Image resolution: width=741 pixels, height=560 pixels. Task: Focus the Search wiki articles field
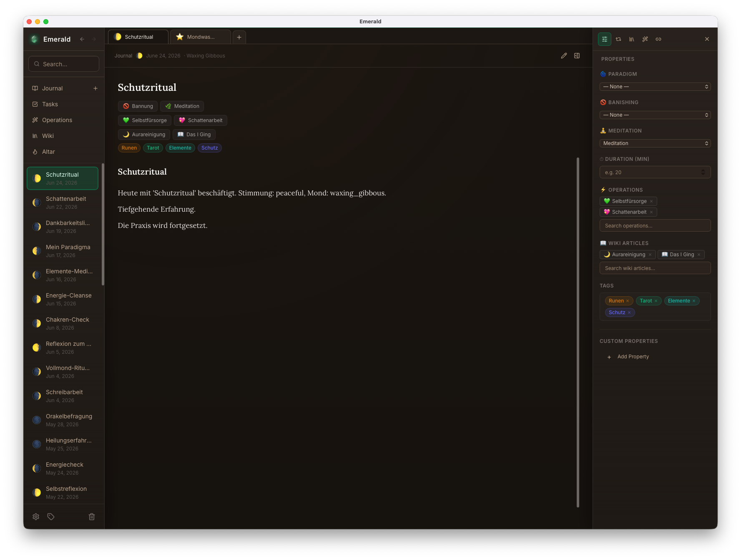(x=655, y=268)
